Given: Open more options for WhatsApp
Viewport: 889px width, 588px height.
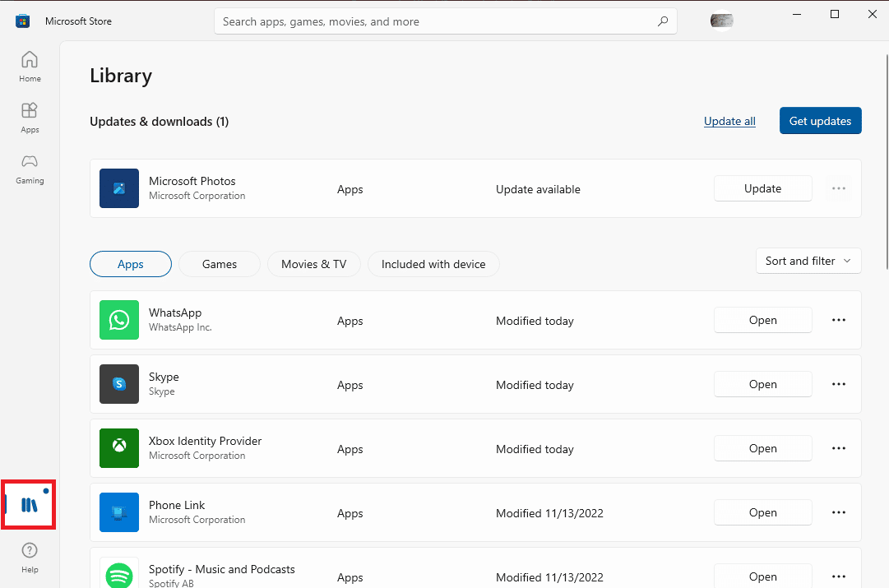Looking at the screenshot, I should click(x=838, y=320).
